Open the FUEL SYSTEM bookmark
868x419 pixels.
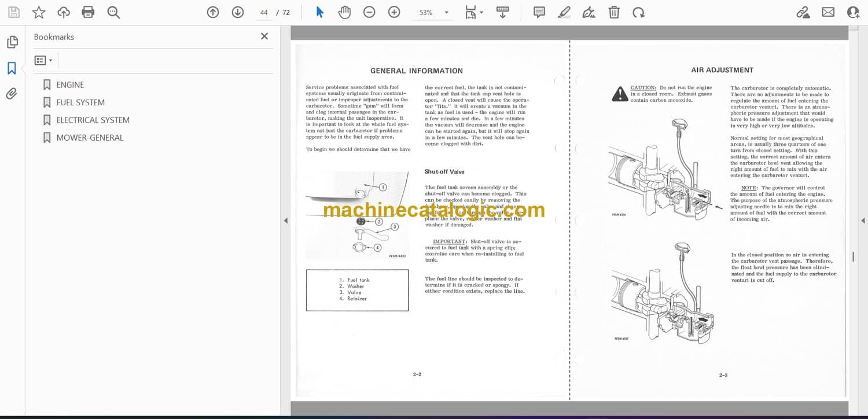pyautogui.click(x=80, y=102)
